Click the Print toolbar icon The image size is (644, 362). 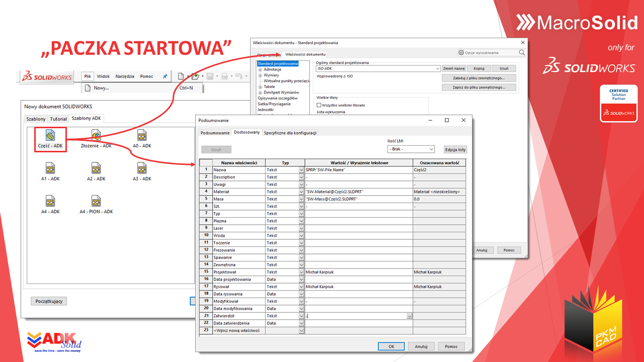click(224, 76)
